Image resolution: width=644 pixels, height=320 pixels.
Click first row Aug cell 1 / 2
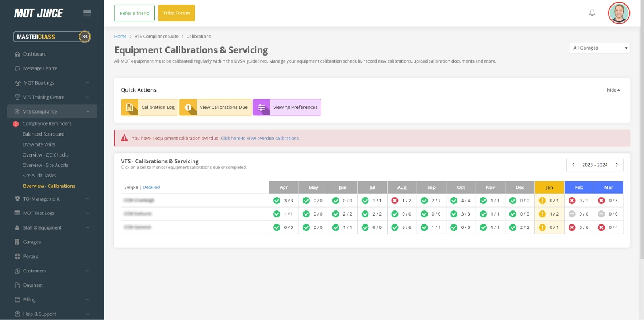click(401, 201)
